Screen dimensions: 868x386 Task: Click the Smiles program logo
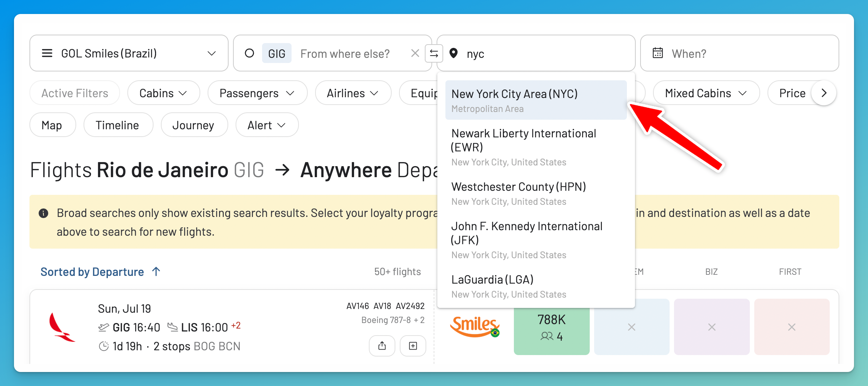click(474, 327)
